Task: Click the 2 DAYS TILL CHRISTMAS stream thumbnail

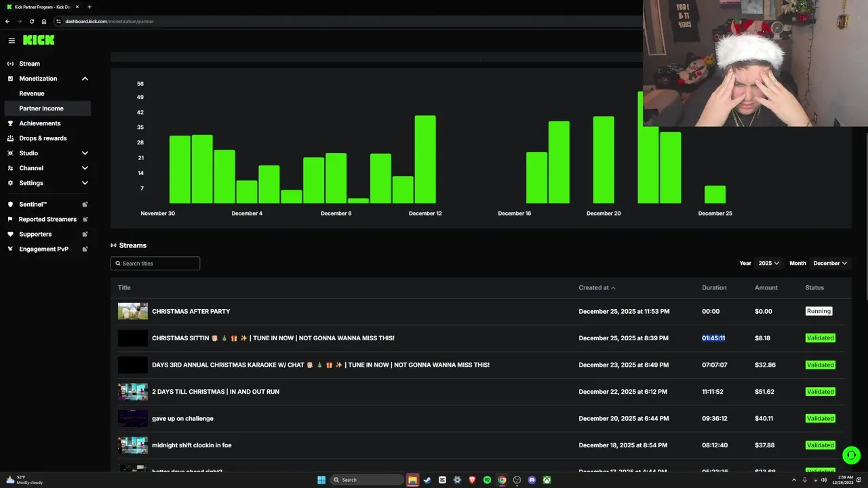Action: pos(133,392)
